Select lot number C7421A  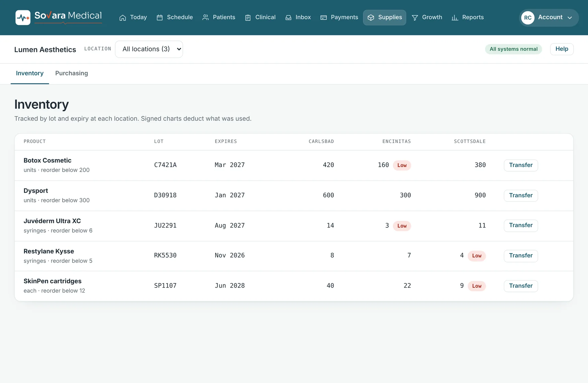click(x=165, y=165)
